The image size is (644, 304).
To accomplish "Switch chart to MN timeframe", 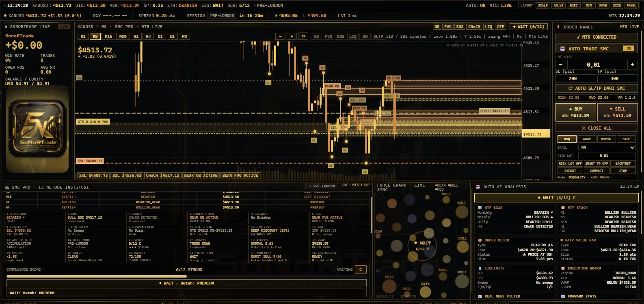I will 184,36.
